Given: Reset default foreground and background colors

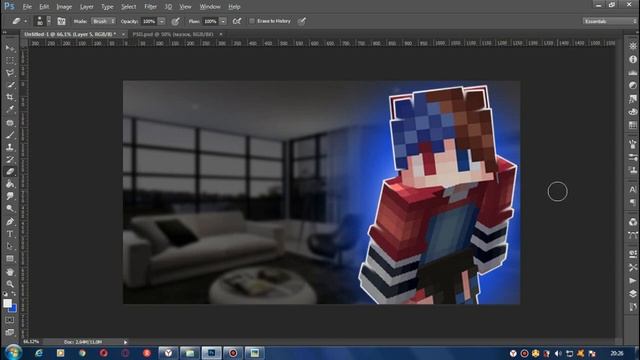Looking at the screenshot, I should point(5,293).
